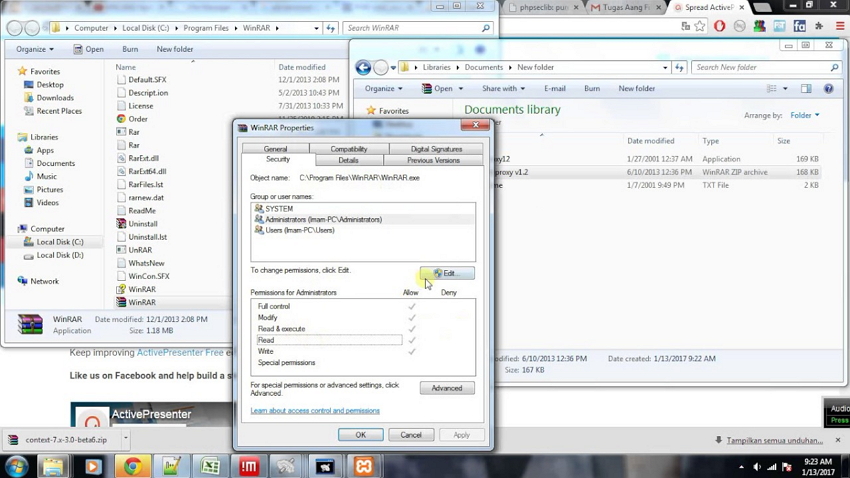Screen dimensions: 850x478
Task: Bookmark page with the star icon
Action: point(700,26)
